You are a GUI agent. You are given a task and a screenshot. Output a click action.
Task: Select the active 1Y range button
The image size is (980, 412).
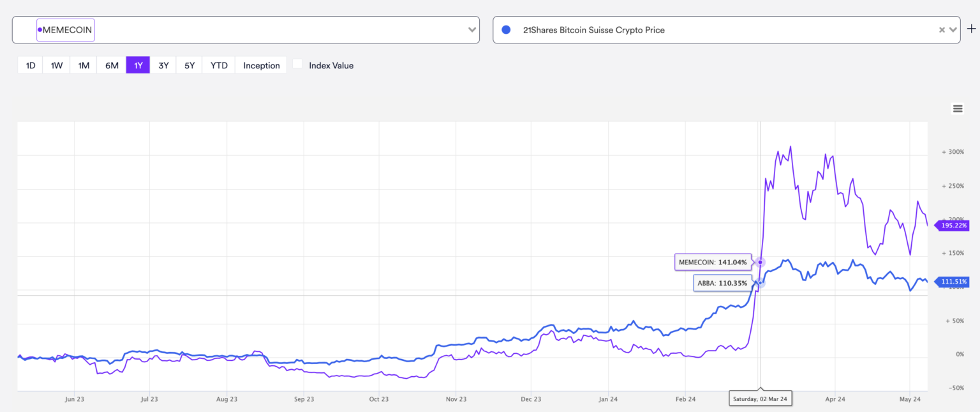pos(138,65)
